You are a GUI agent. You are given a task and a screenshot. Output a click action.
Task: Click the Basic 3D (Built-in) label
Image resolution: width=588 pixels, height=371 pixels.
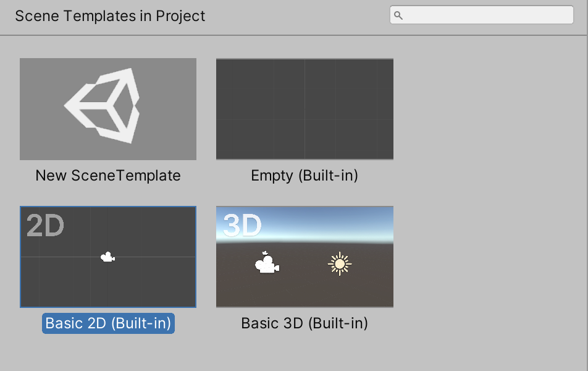point(304,323)
